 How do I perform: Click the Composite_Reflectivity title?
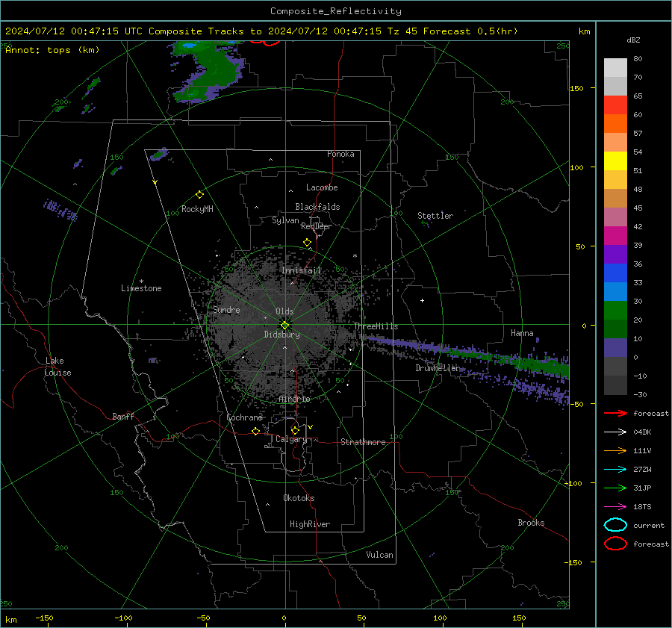point(336,11)
